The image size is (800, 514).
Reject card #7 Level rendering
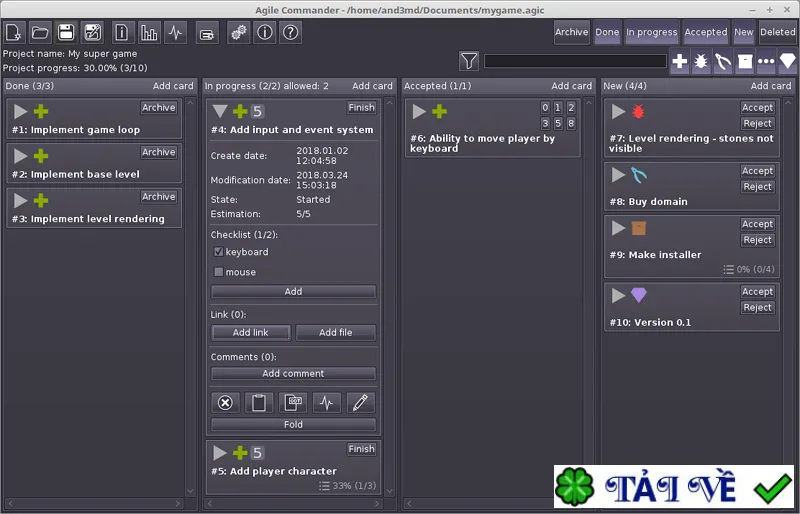[758, 124]
